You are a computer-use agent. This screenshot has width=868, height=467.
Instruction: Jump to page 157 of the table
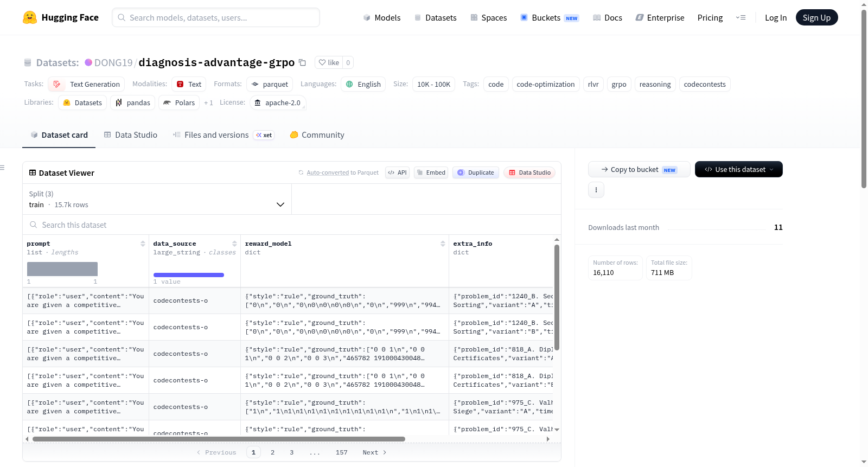[x=341, y=452]
